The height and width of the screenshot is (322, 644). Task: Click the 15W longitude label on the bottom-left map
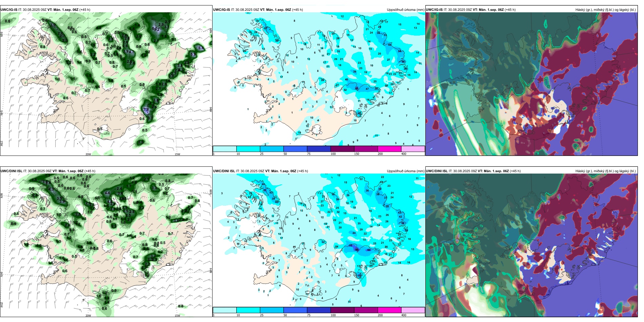tap(177, 316)
